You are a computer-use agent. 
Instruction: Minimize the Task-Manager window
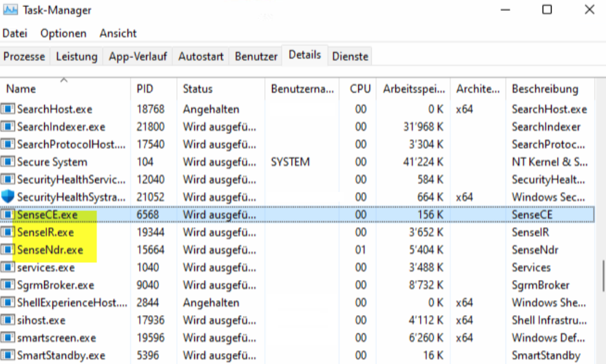(505, 9)
